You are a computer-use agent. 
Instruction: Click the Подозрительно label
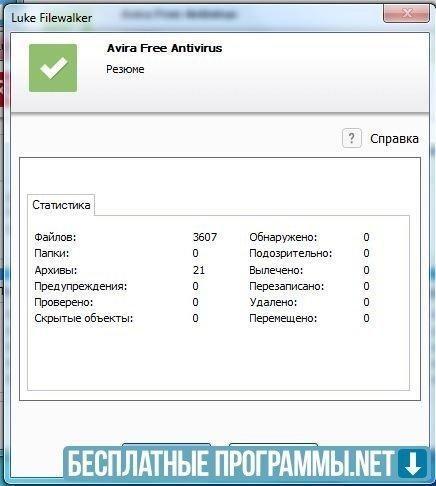[291, 253]
